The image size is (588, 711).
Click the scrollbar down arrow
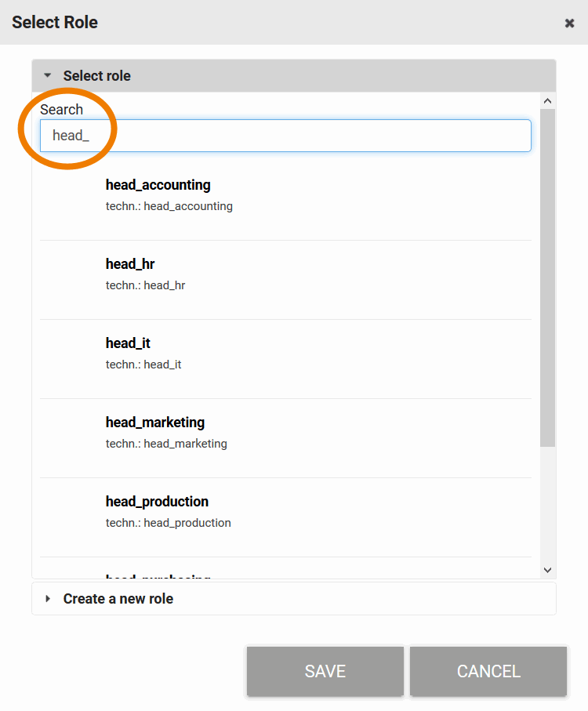(x=548, y=570)
